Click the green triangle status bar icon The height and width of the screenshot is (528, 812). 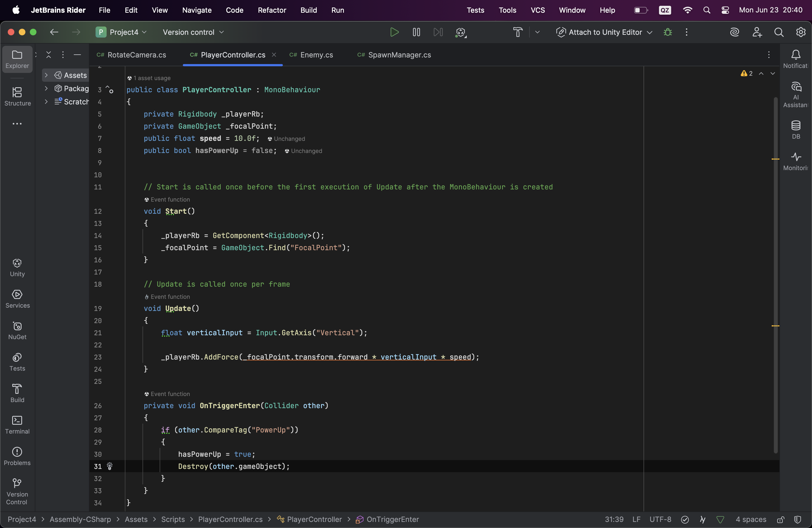click(x=720, y=519)
